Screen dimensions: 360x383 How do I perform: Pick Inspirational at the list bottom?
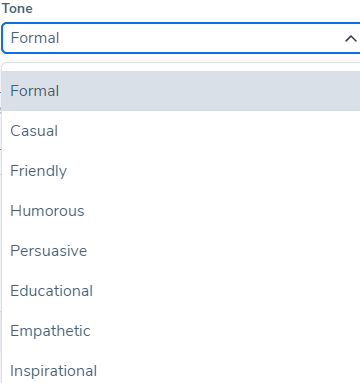[x=181, y=369]
